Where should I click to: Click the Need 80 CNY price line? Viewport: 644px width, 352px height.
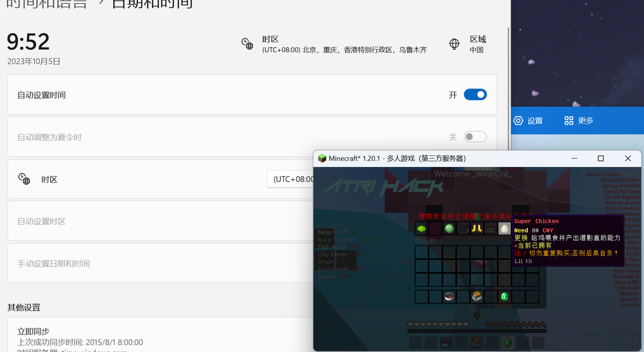pos(533,230)
